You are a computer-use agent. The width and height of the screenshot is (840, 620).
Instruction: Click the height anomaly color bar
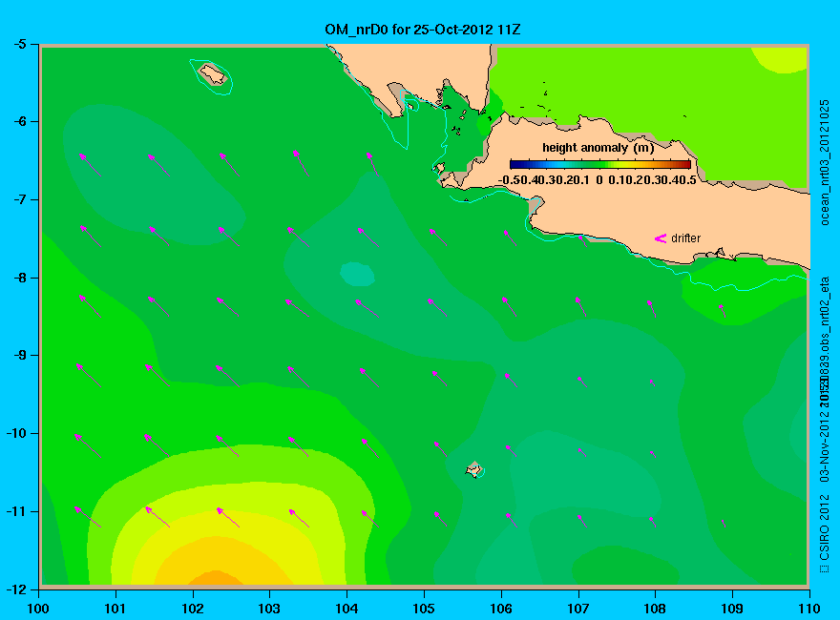pyautogui.click(x=600, y=164)
